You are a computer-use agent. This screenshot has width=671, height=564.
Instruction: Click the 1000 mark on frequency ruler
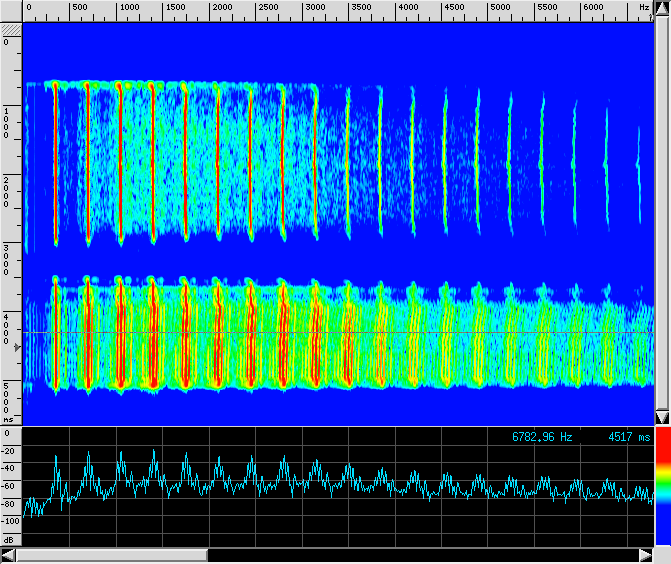(129, 8)
